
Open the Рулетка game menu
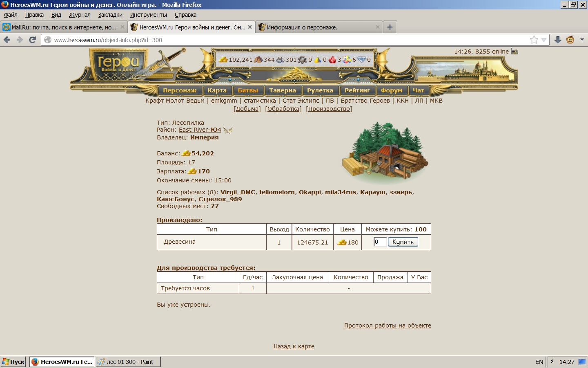pyautogui.click(x=320, y=90)
